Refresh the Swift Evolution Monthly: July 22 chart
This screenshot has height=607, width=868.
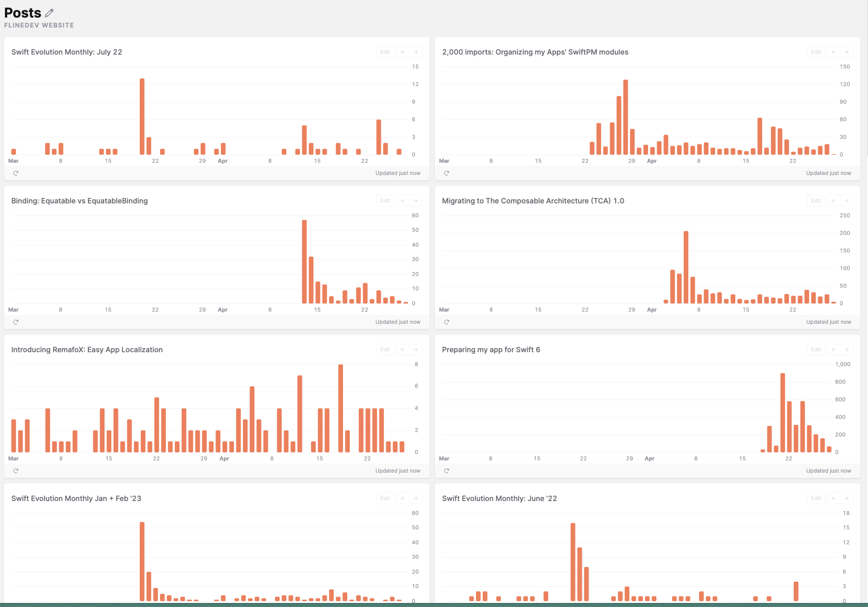click(x=16, y=173)
